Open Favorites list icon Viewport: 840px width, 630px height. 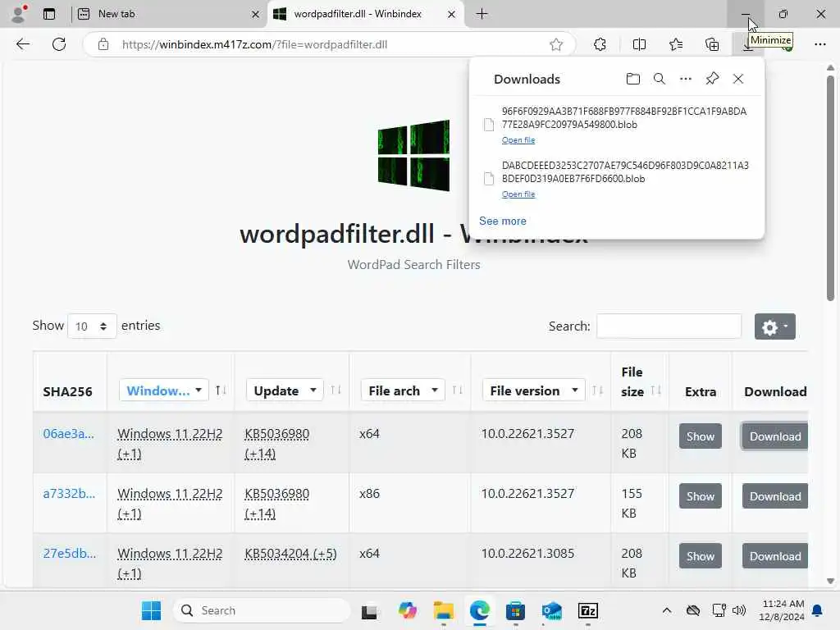[676, 44]
